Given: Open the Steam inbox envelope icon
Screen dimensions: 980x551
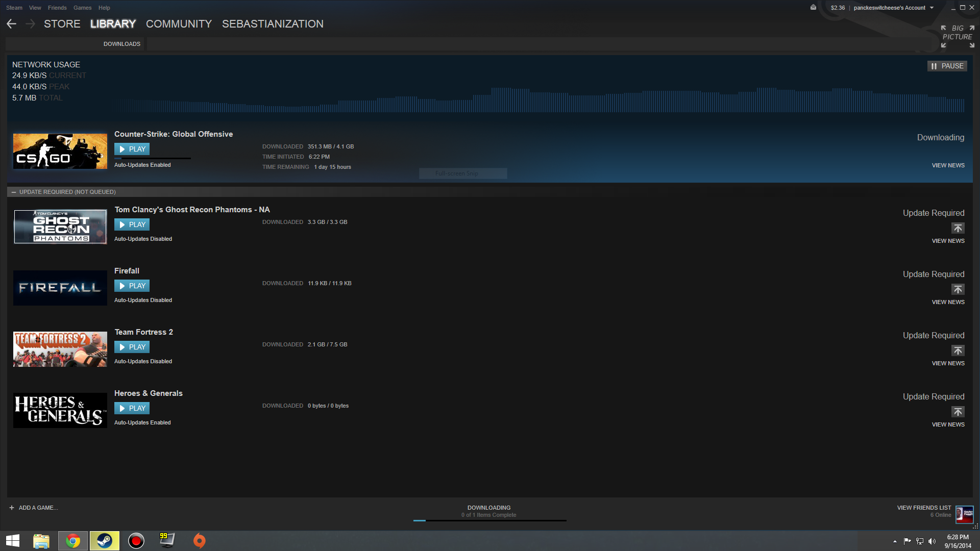Looking at the screenshot, I should coord(813,7).
